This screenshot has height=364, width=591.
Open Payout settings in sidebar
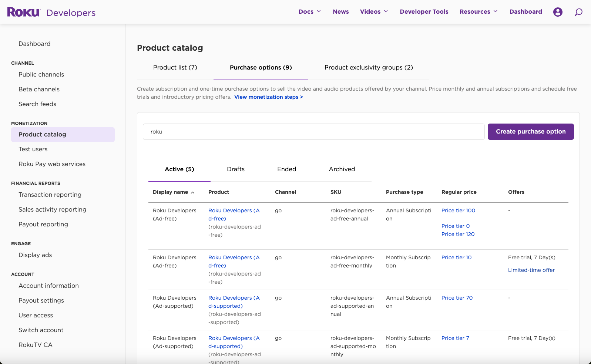click(x=41, y=301)
